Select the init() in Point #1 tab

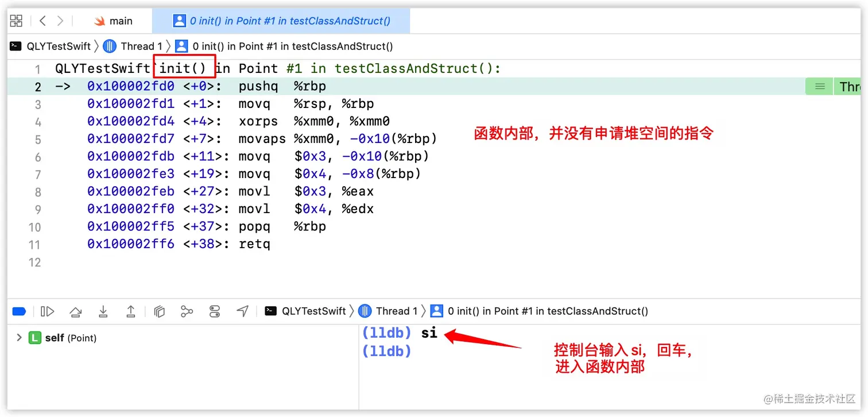tap(282, 21)
